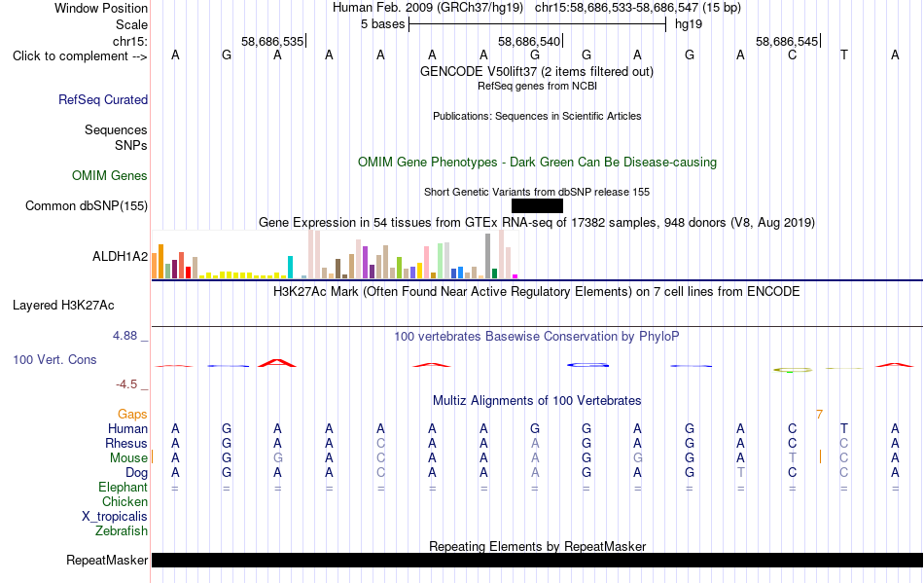Click the Sequences track label
Viewport: 924px width, 583px height.
116,129
